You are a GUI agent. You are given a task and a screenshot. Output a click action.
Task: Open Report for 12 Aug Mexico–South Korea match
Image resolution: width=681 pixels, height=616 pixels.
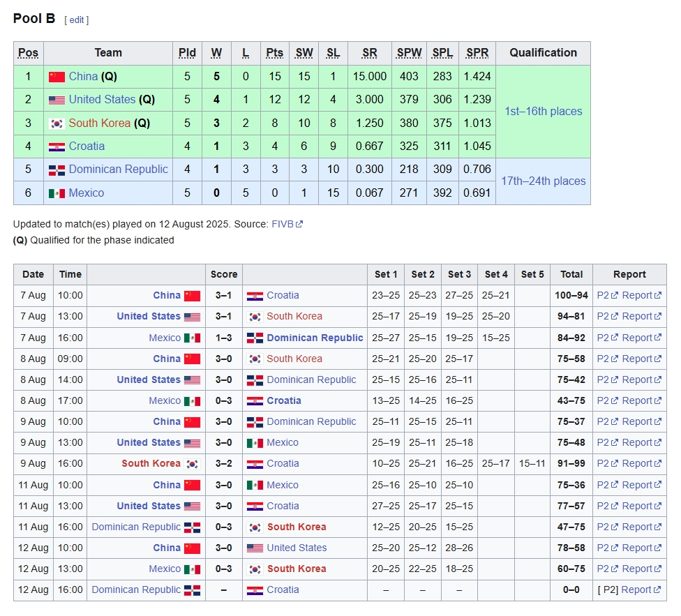[x=636, y=569]
